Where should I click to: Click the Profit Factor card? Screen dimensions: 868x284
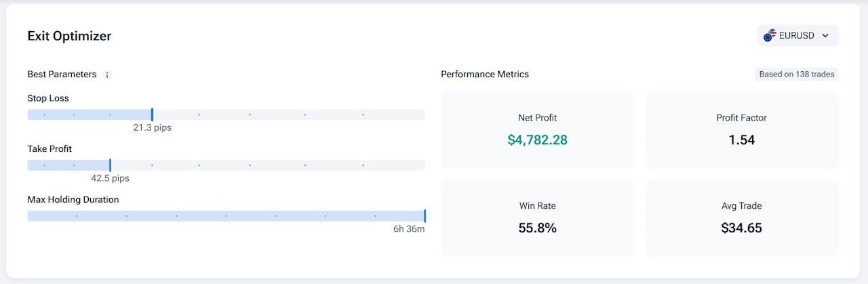[741, 130]
